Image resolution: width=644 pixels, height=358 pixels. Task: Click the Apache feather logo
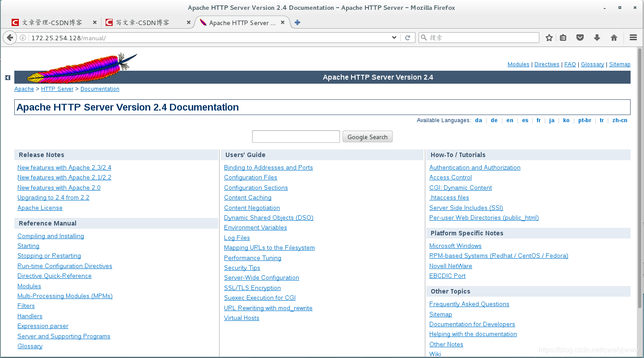(x=82, y=68)
